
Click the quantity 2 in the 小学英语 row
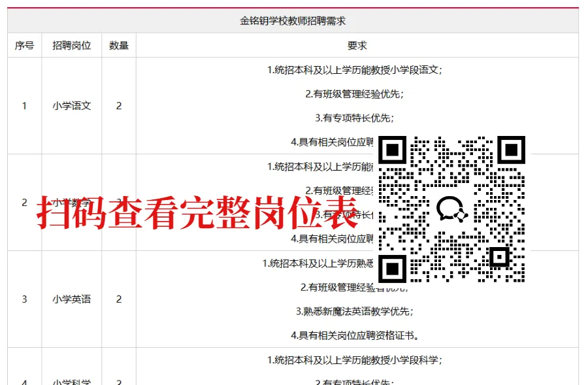point(119,299)
